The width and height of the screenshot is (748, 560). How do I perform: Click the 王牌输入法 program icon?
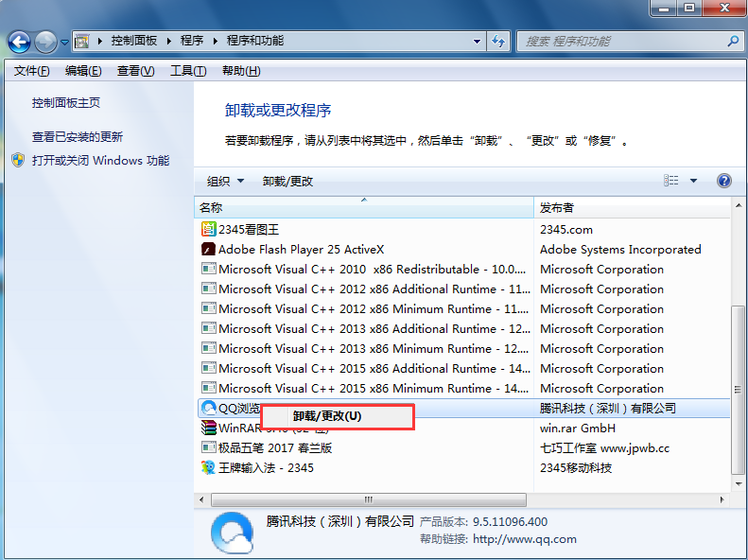[208, 467]
